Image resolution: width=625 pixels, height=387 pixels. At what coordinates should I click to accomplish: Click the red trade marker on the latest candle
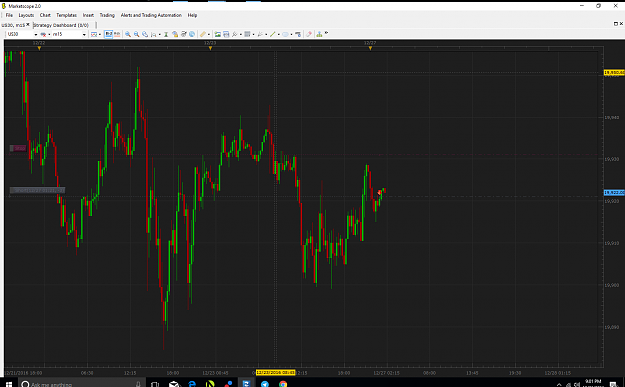379,193
